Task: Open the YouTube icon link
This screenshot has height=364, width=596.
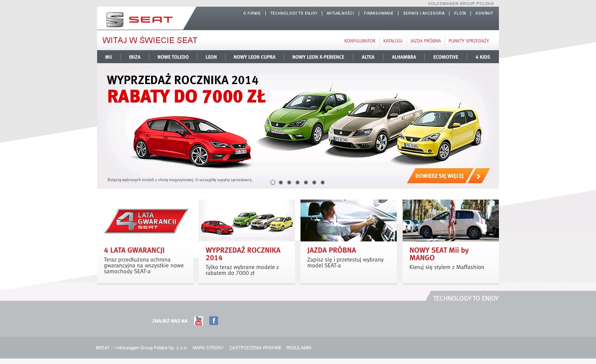Action: (x=199, y=321)
